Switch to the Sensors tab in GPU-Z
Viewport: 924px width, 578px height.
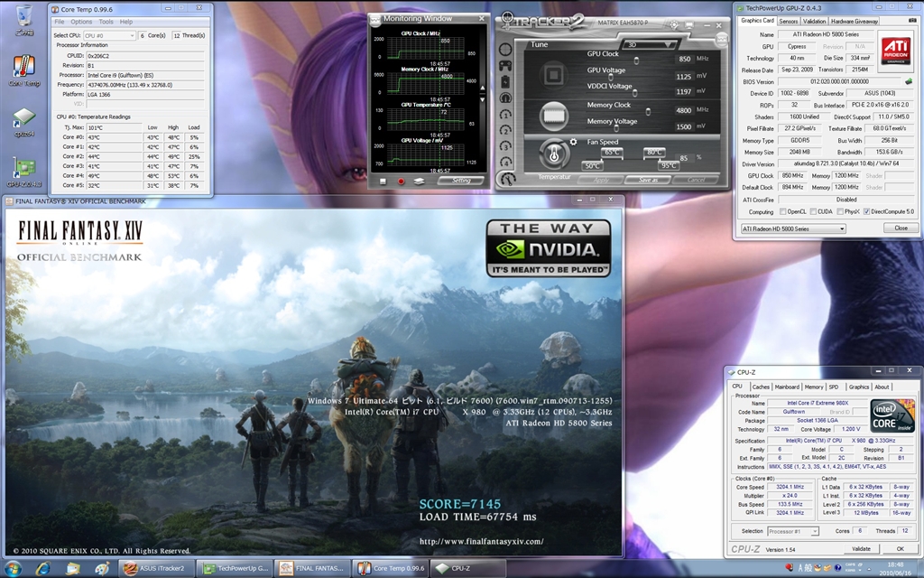pyautogui.click(x=788, y=20)
